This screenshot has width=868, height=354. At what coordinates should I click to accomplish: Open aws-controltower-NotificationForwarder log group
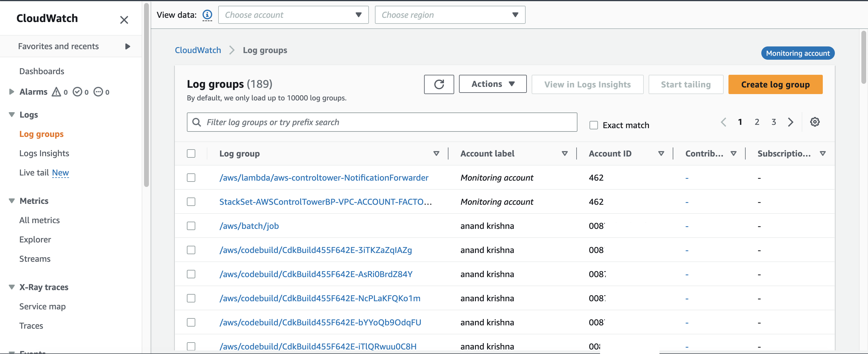pyautogui.click(x=324, y=177)
